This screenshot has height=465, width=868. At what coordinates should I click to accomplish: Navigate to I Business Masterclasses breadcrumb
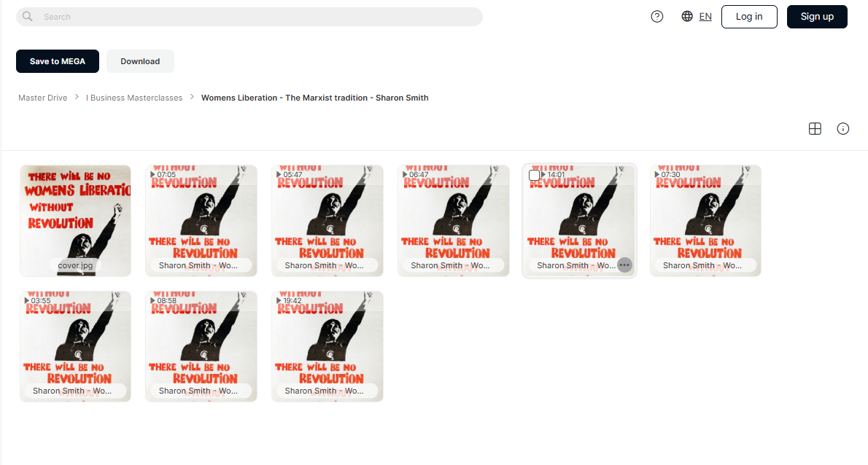pyautogui.click(x=134, y=98)
